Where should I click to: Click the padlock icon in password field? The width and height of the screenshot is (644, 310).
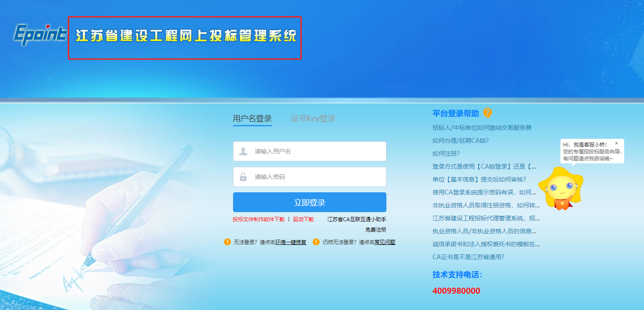pos(243,177)
